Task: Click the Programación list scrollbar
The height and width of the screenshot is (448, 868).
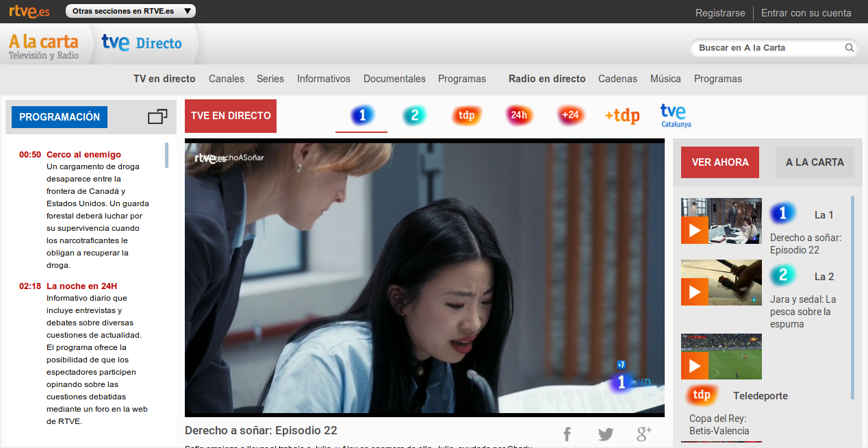Action: (x=166, y=155)
